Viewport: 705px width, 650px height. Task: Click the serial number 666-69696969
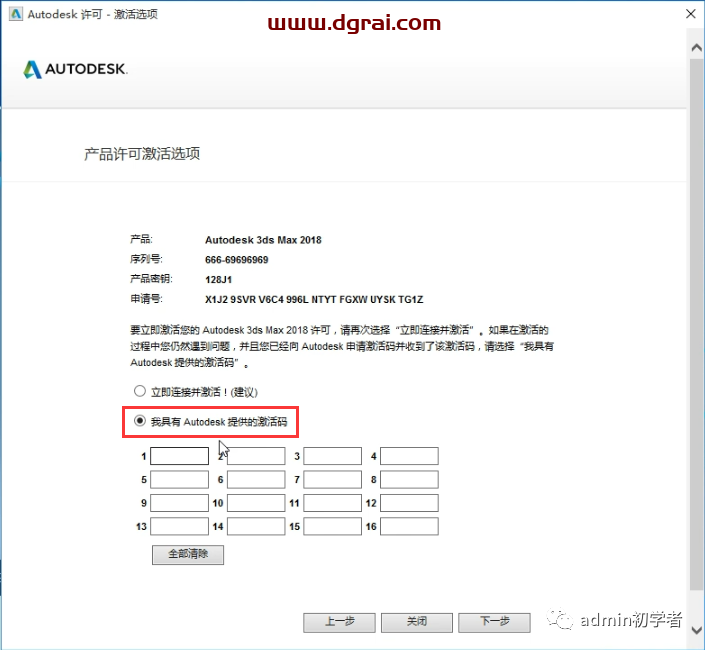[x=236, y=260]
